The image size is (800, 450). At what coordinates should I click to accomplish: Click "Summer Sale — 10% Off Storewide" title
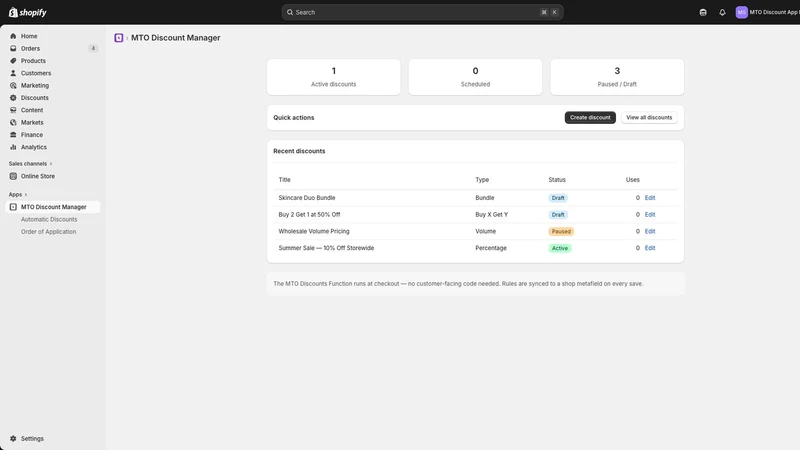tap(326, 248)
